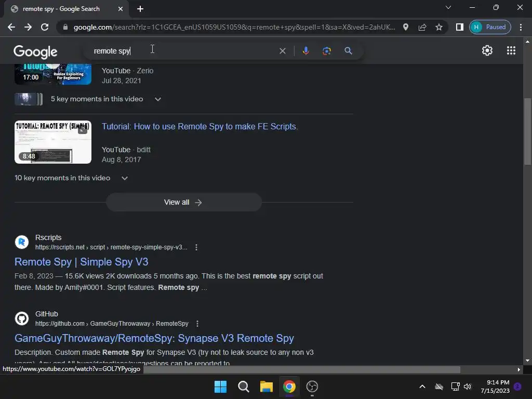Click the YouTube · bditt source text

point(126,150)
